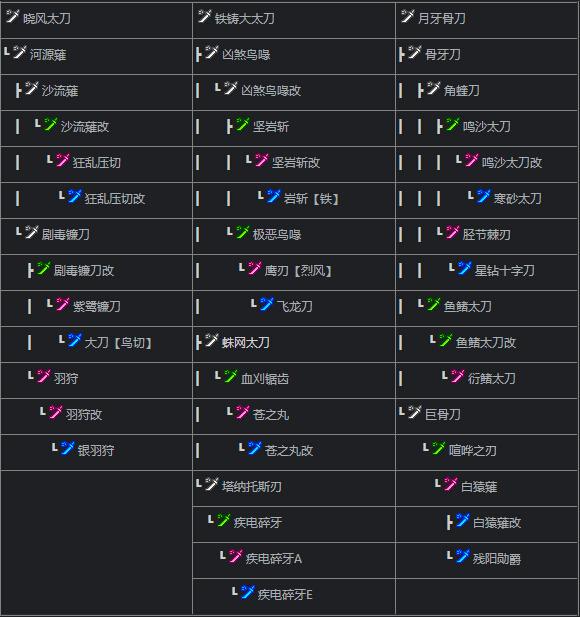Click the blue sword icon next to 残阳勋爵
Screen dimensions: 580x617
coord(462,556)
